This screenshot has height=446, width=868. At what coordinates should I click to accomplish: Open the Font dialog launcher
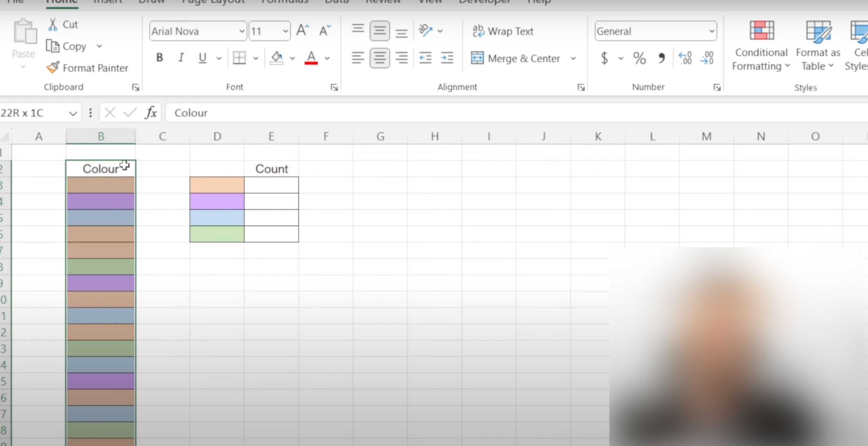point(334,87)
